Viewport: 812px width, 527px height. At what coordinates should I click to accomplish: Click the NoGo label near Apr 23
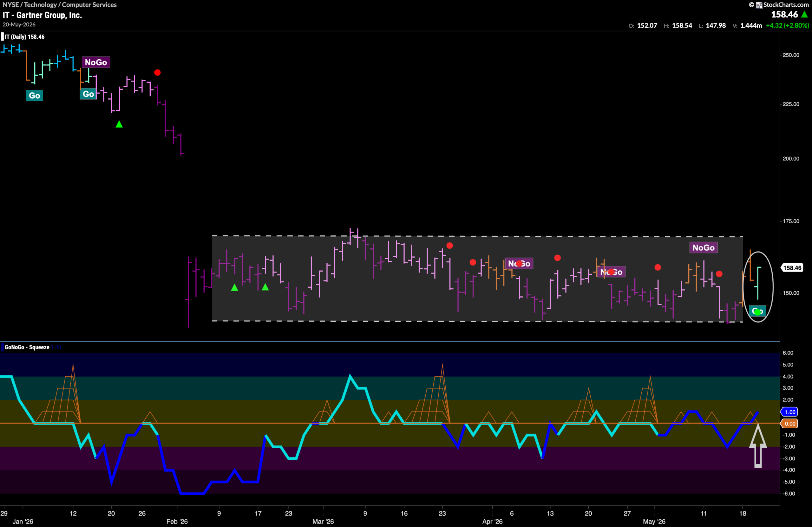(x=611, y=272)
